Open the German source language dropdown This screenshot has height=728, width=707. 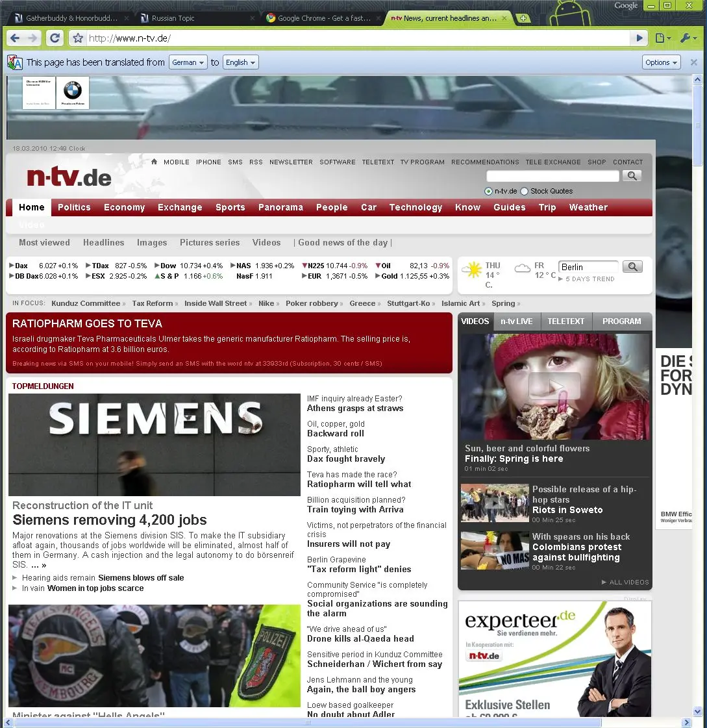point(188,62)
